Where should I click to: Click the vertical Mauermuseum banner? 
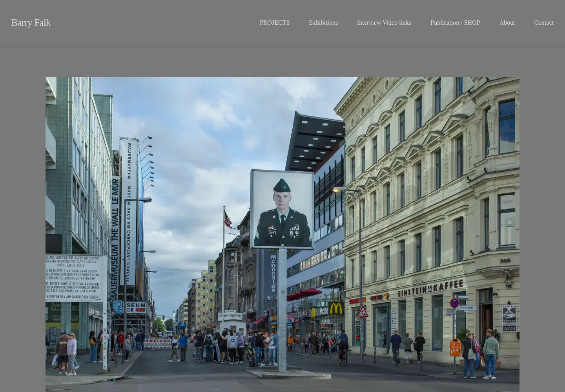tap(129, 213)
